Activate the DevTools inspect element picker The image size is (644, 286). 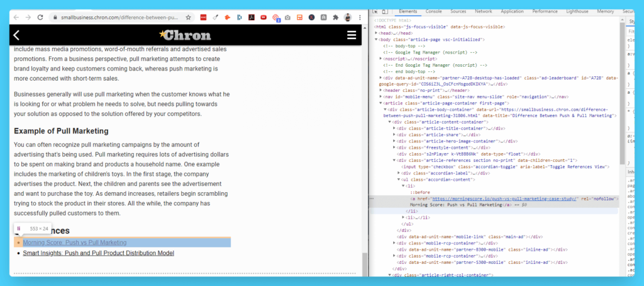[x=375, y=11]
